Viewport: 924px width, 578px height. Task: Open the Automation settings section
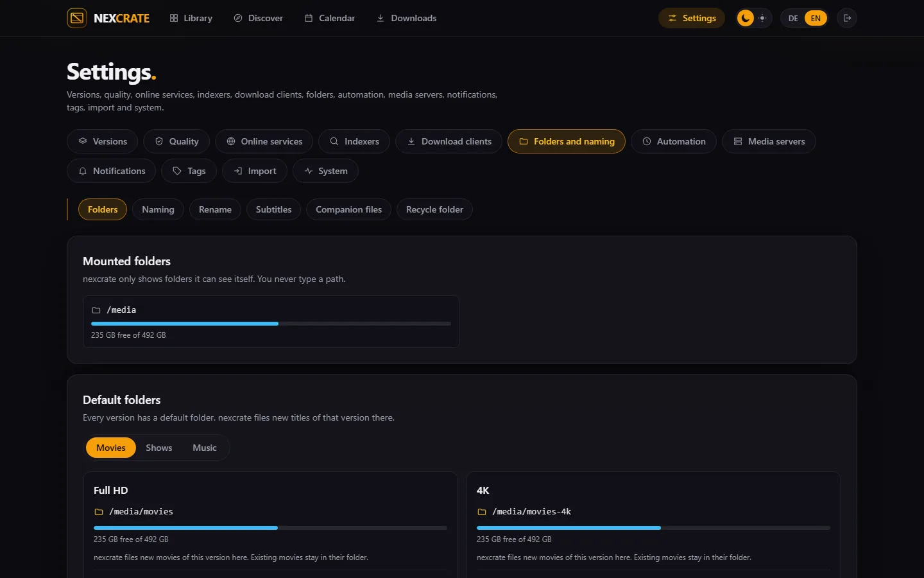674,141
